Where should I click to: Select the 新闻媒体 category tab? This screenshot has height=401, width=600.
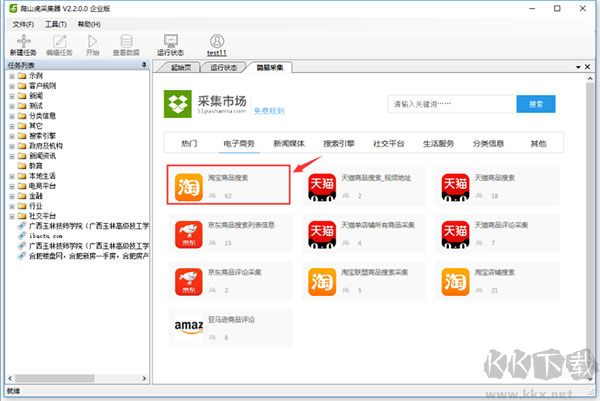[x=289, y=143]
